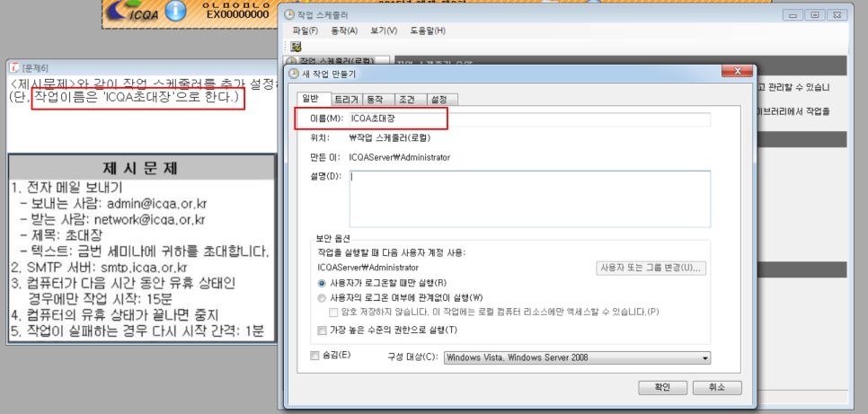Image resolution: width=868 pixels, height=414 pixels.
Task: Click the 제시문제 heading in problem window
Action: coord(140,168)
